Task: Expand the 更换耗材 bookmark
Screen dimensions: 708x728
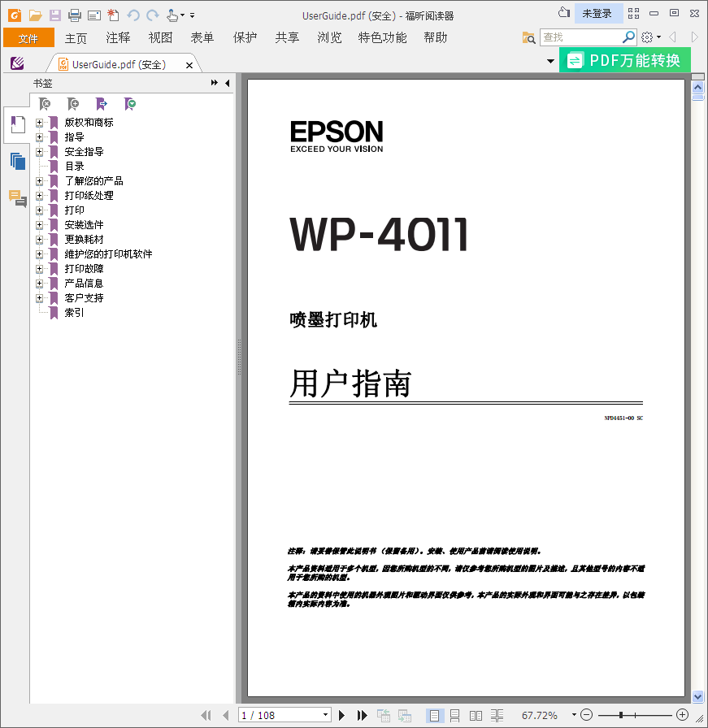Action: [x=40, y=240]
